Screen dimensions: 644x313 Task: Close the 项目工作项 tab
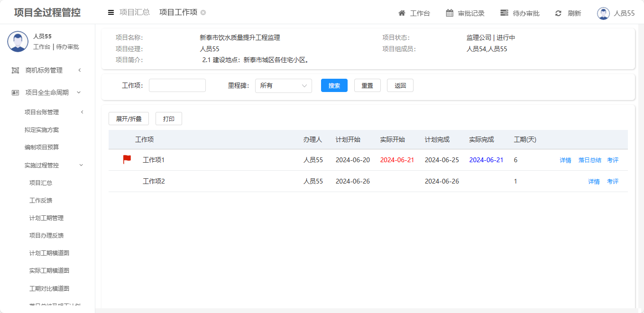(x=203, y=13)
